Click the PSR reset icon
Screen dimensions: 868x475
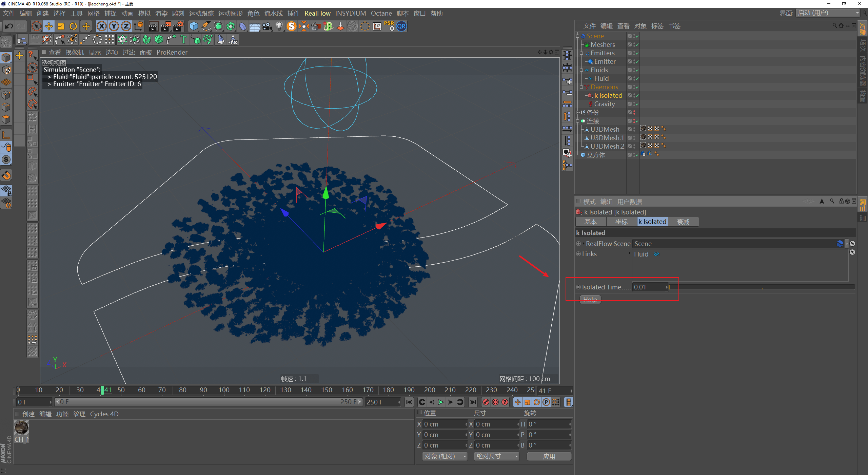pyautogui.click(x=389, y=26)
